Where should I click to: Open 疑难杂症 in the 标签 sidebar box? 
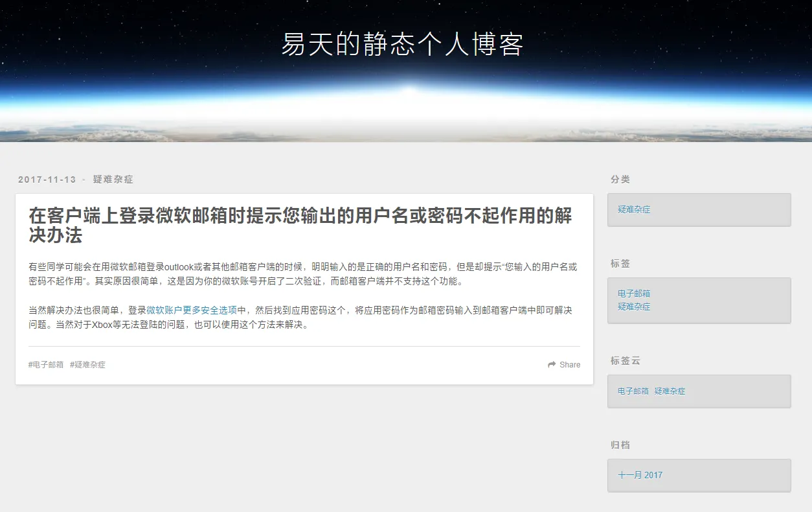point(634,307)
